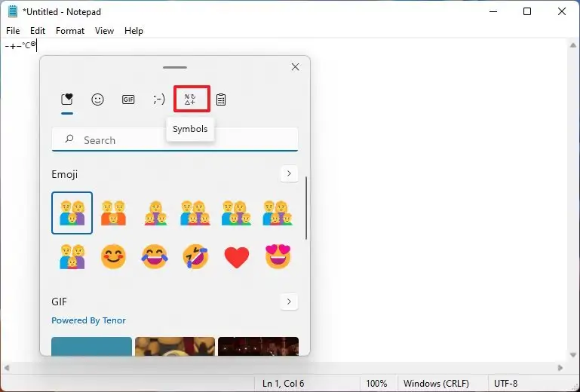Expand the GIF section chevron

click(x=289, y=302)
